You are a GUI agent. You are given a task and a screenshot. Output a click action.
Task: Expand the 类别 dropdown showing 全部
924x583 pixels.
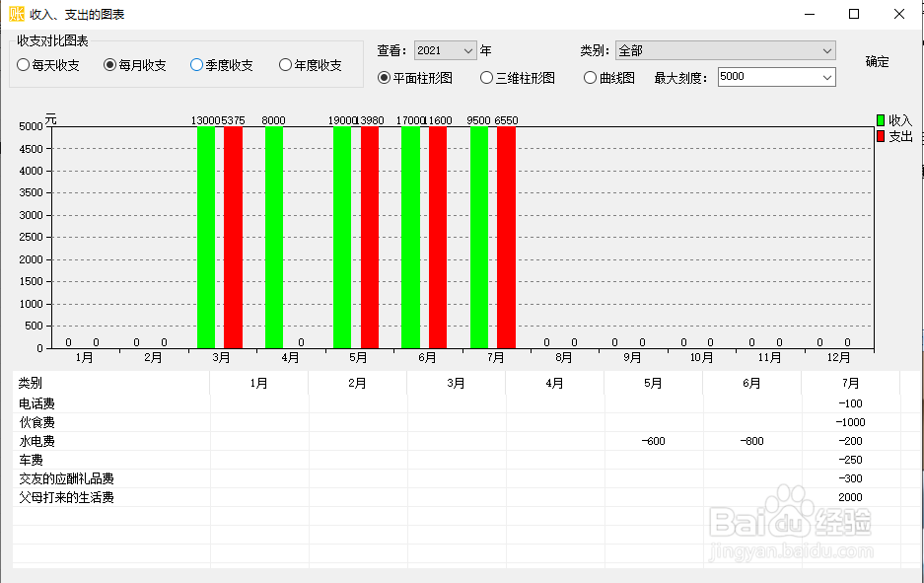click(726, 50)
